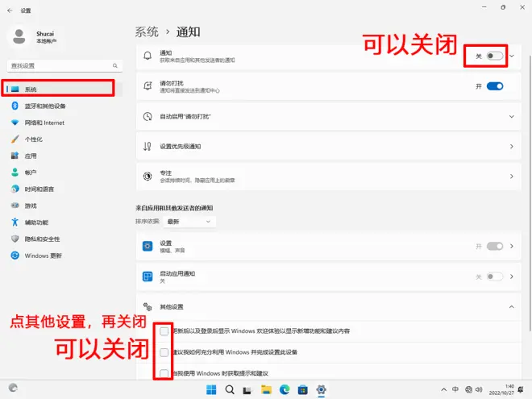
Task: Click the search magnifier in settings search box
Action: click(115, 66)
